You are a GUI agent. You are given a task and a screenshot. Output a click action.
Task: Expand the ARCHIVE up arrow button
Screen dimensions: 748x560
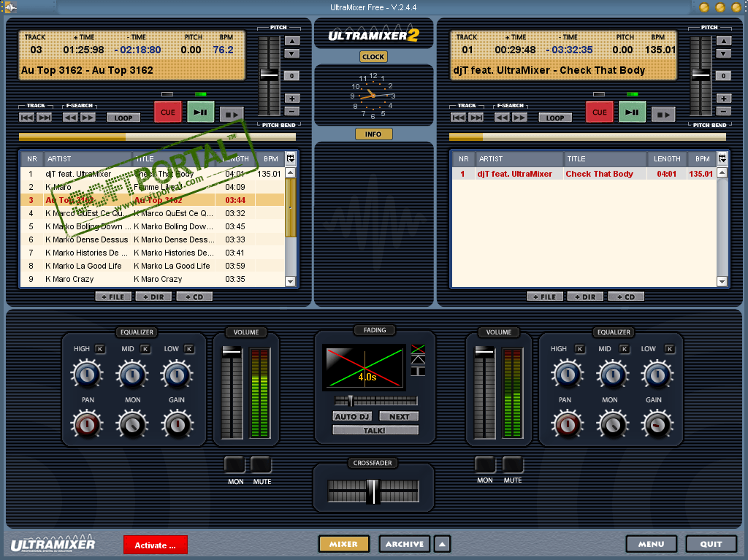442,544
